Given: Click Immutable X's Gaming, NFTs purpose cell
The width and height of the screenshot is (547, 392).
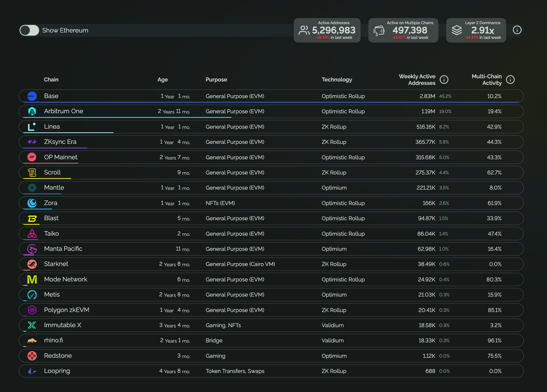Looking at the screenshot, I should coord(223,325).
